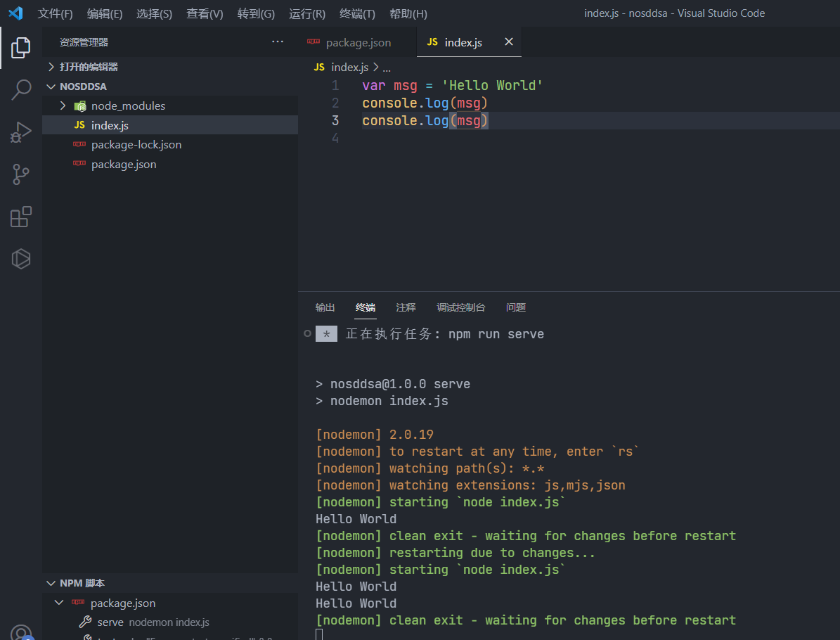The width and height of the screenshot is (840, 640).
Task: Open the Terminal menu (终端)
Action: tap(357, 13)
